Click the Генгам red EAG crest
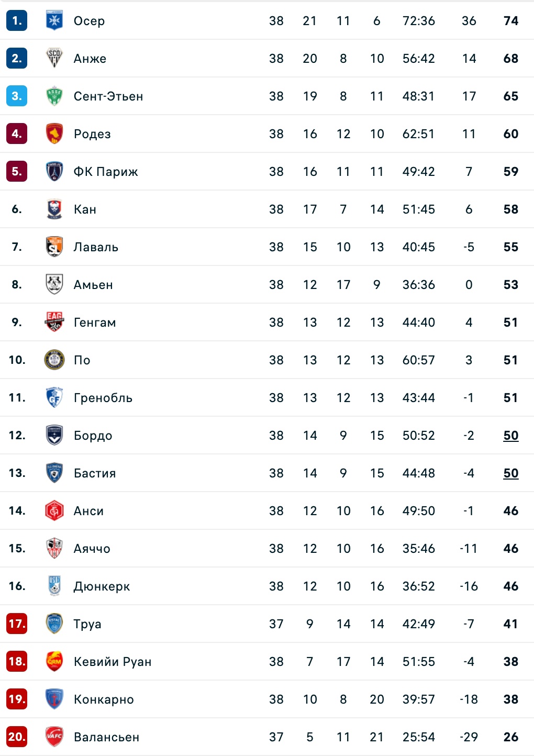 tap(54, 323)
